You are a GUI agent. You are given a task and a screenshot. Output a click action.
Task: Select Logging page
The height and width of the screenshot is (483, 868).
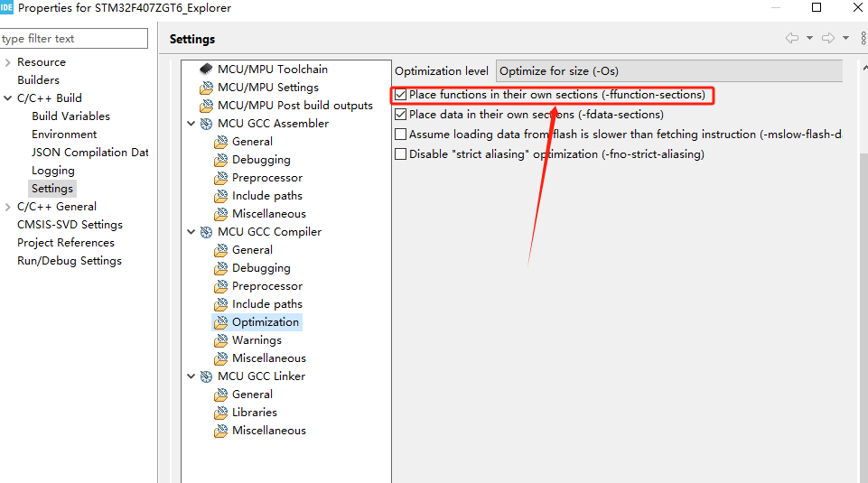coord(53,171)
